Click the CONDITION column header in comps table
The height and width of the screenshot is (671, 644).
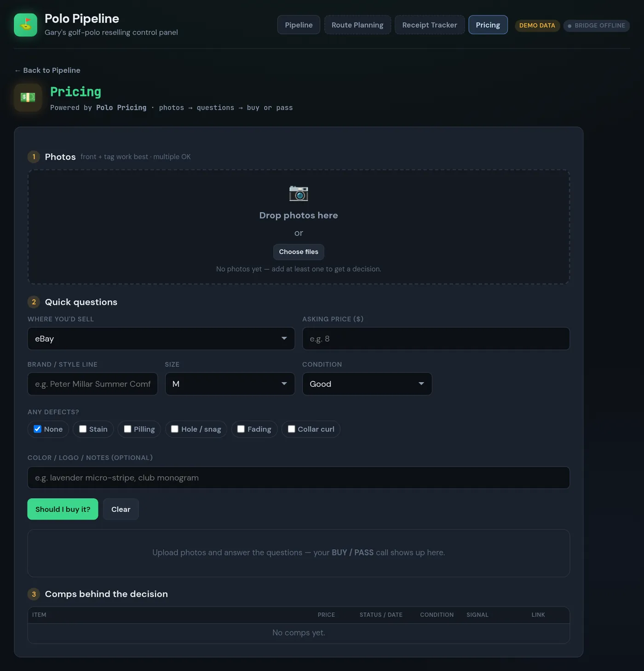[x=437, y=615]
